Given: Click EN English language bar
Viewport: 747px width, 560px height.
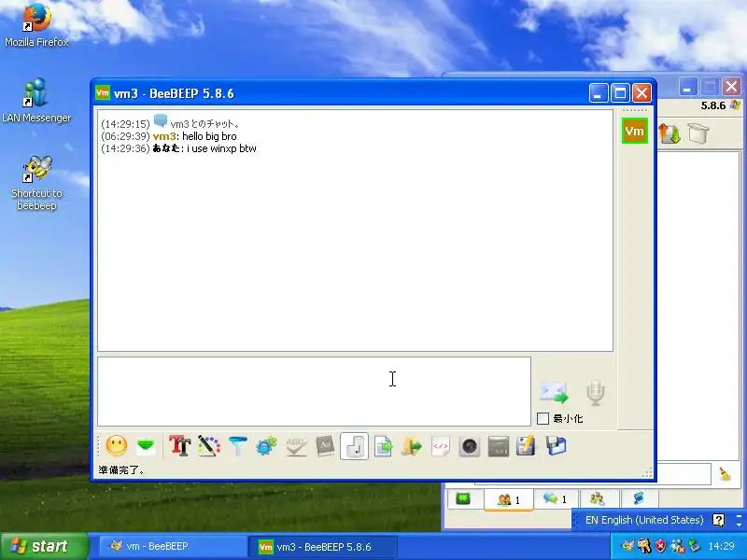Looking at the screenshot, I should coord(644,520).
